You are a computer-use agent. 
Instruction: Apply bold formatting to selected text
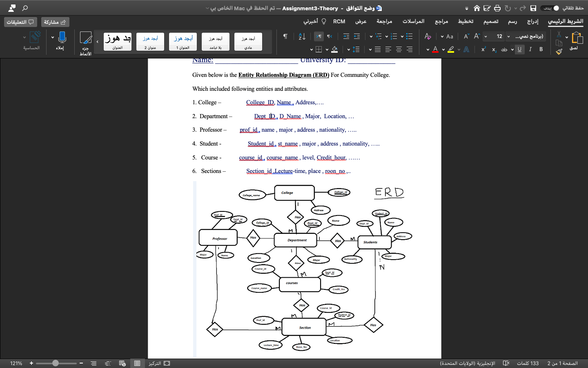point(541,49)
